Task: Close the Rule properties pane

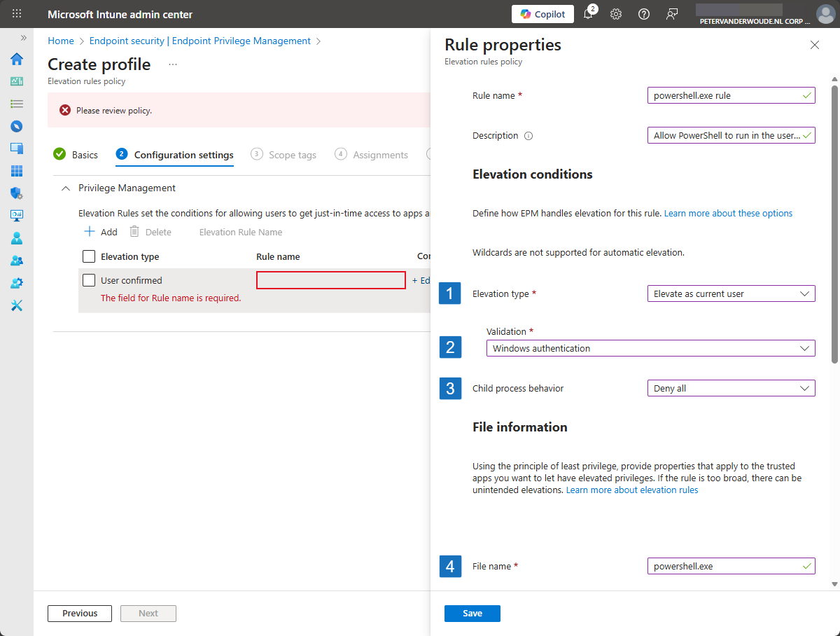Action: coord(814,45)
